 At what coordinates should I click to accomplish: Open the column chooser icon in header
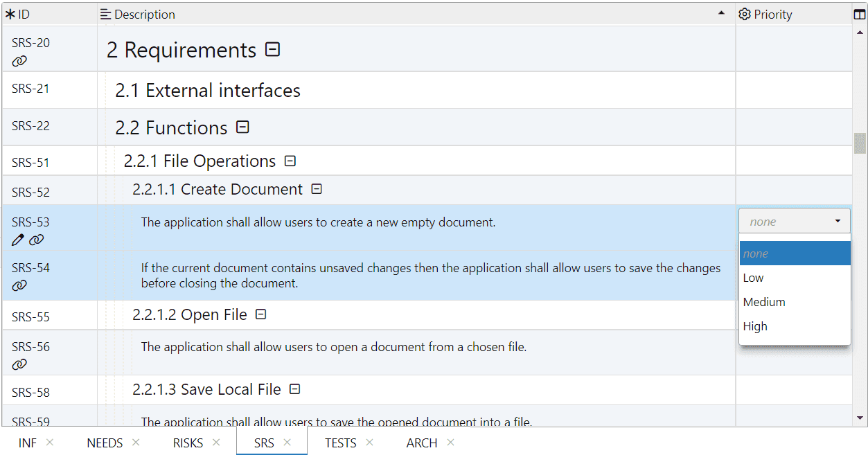[x=860, y=15]
